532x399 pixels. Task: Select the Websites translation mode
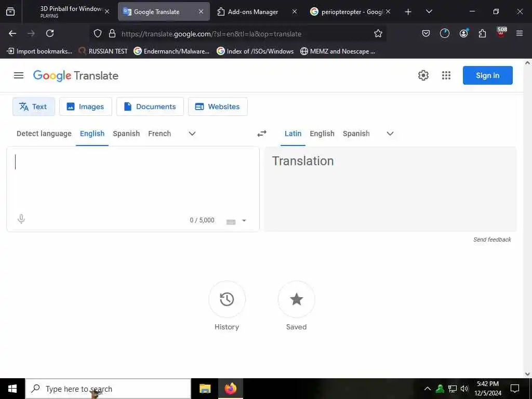click(218, 107)
